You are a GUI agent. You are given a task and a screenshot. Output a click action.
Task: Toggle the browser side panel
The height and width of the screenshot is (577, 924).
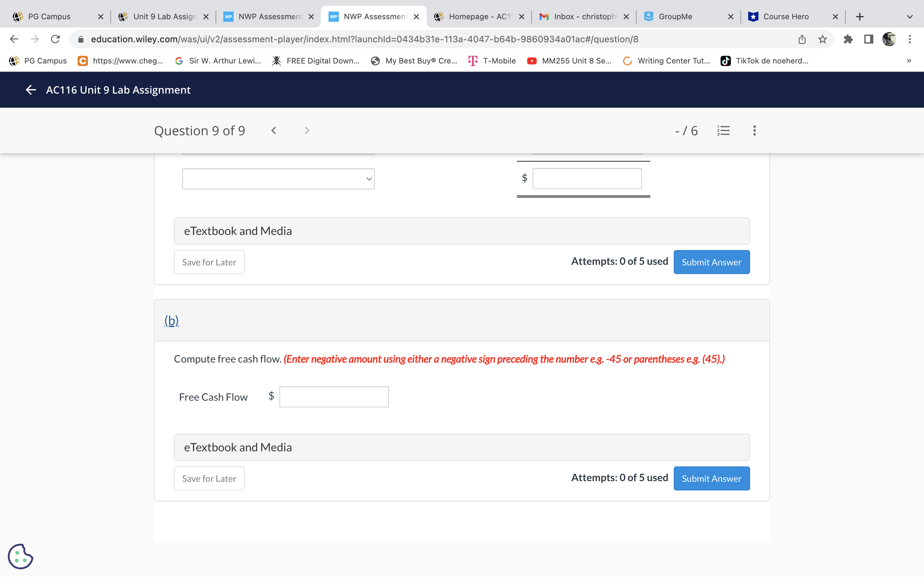(868, 39)
